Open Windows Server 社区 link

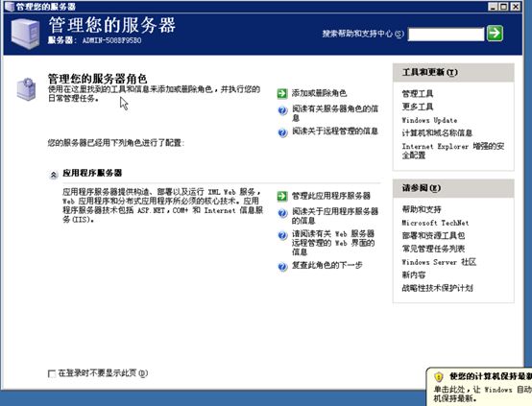tap(439, 262)
